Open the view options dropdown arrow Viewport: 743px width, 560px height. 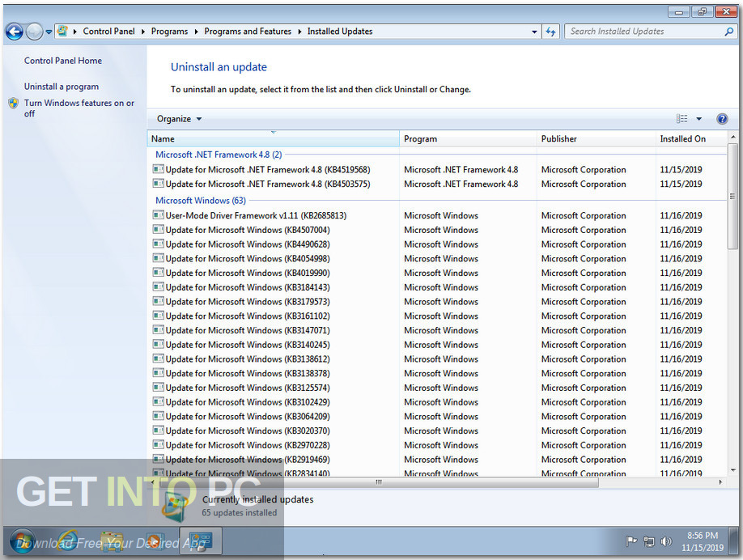pyautogui.click(x=699, y=119)
